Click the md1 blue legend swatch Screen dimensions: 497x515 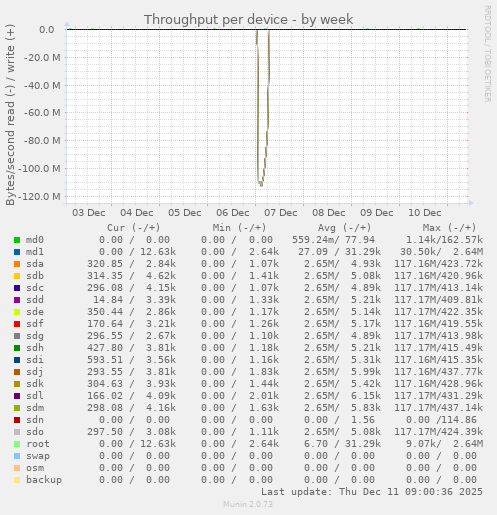coord(17,252)
